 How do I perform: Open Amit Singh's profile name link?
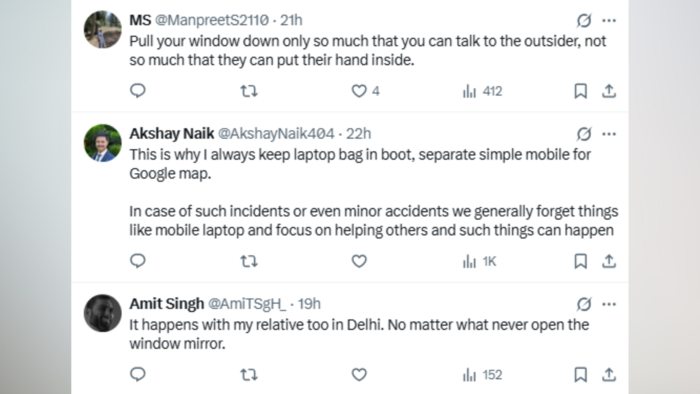[x=167, y=304]
